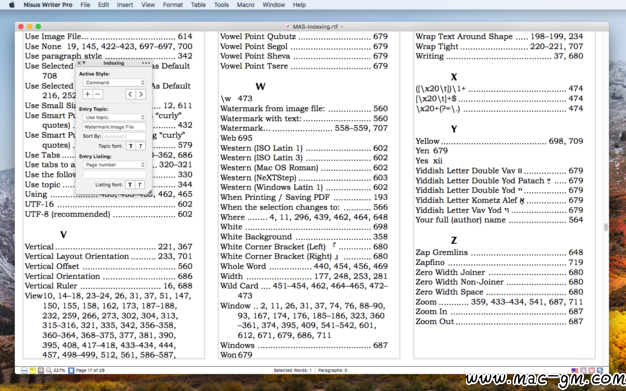
Task: Open the Window menu
Action: pyautogui.click(x=273, y=5)
